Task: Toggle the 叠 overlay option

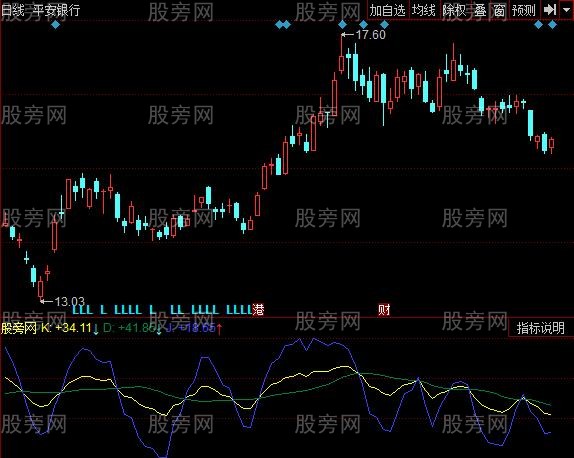Action: (x=480, y=10)
